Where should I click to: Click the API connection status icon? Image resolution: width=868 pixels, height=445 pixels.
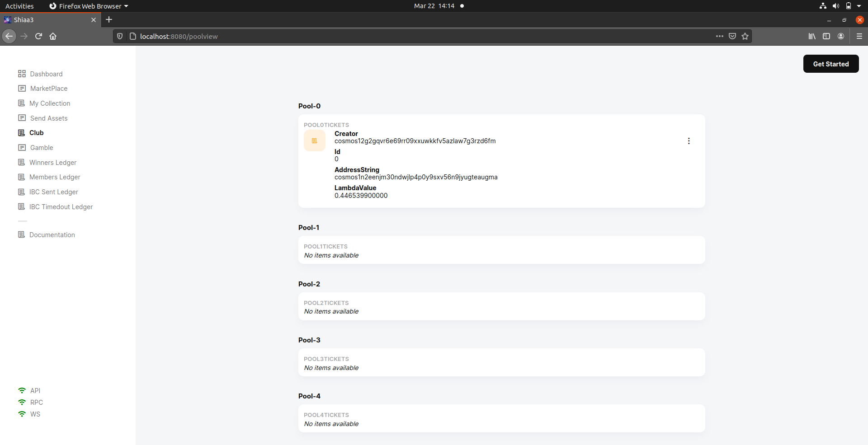pyautogui.click(x=22, y=390)
